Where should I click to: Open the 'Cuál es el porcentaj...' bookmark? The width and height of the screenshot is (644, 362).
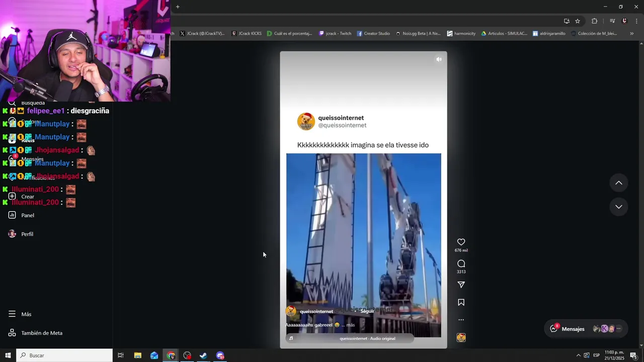[290, 34]
